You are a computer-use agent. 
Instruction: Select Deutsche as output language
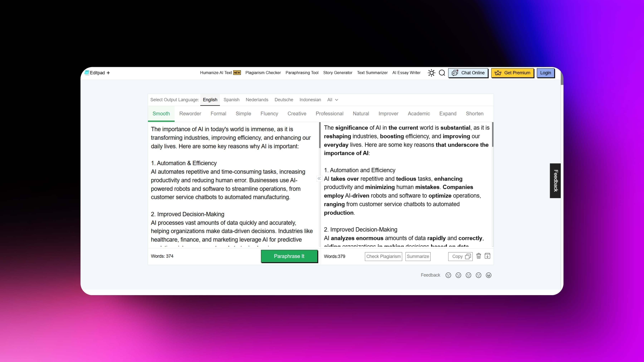pos(284,99)
